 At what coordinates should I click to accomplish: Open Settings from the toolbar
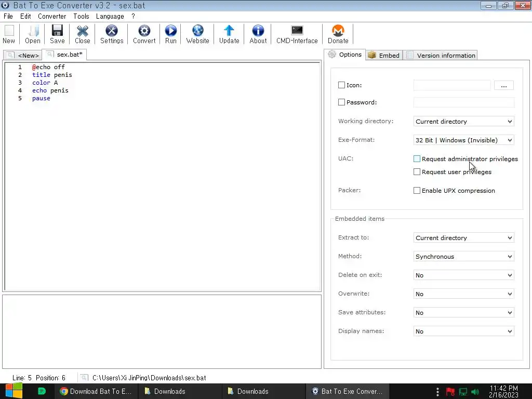click(112, 34)
